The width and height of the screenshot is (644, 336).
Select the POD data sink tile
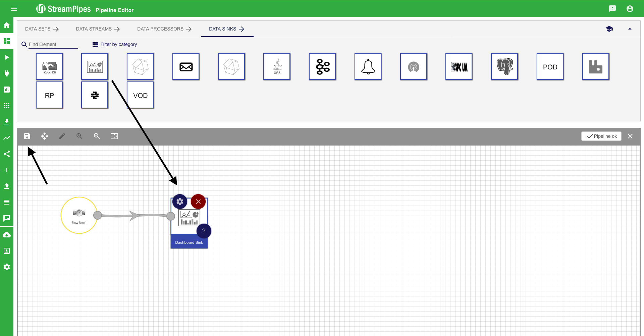click(x=550, y=66)
